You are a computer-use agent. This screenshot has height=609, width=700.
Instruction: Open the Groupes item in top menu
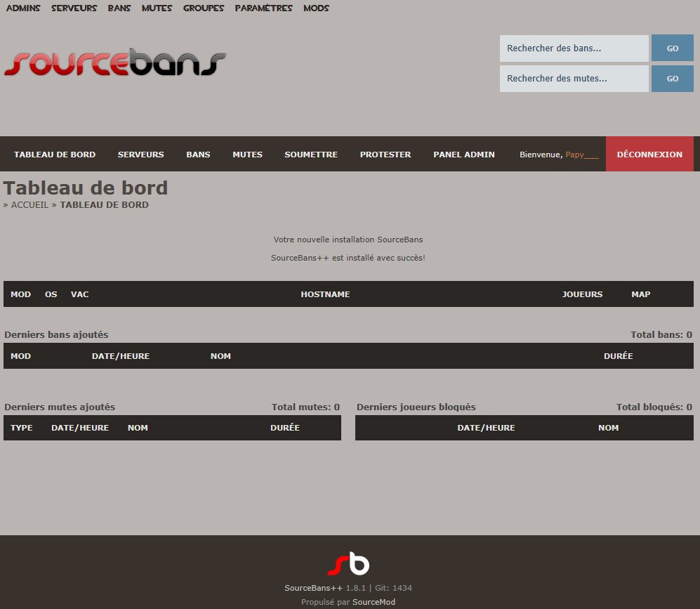point(204,8)
